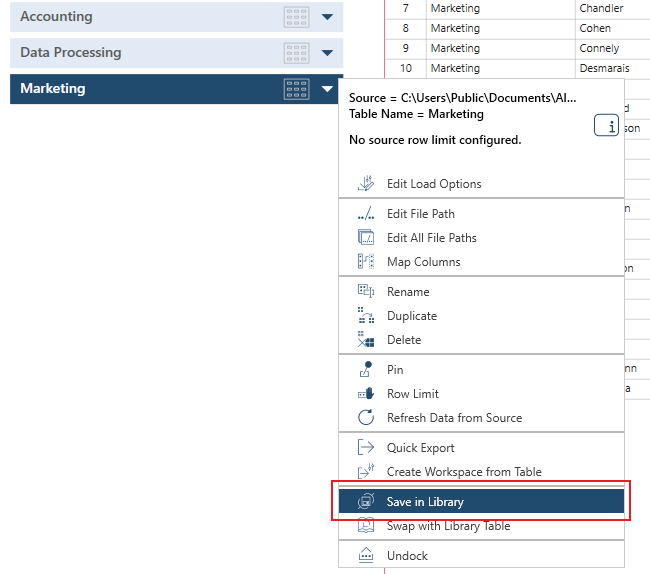Select row number 7 header
The height and width of the screenshot is (574, 650).
click(405, 8)
